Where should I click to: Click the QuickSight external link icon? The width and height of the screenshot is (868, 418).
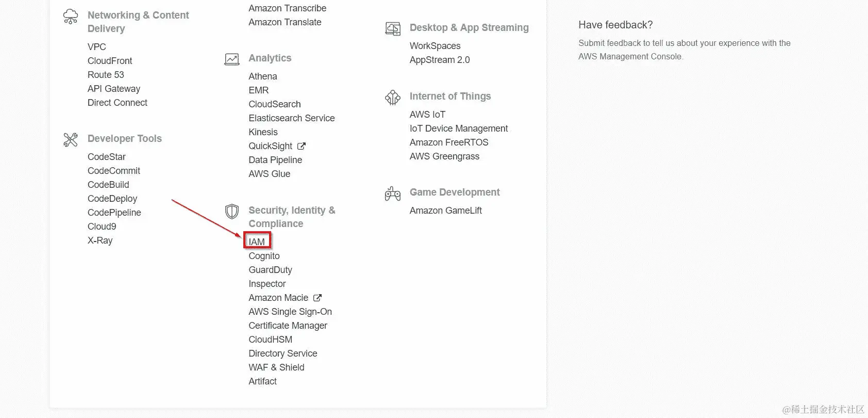[x=302, y=146]
